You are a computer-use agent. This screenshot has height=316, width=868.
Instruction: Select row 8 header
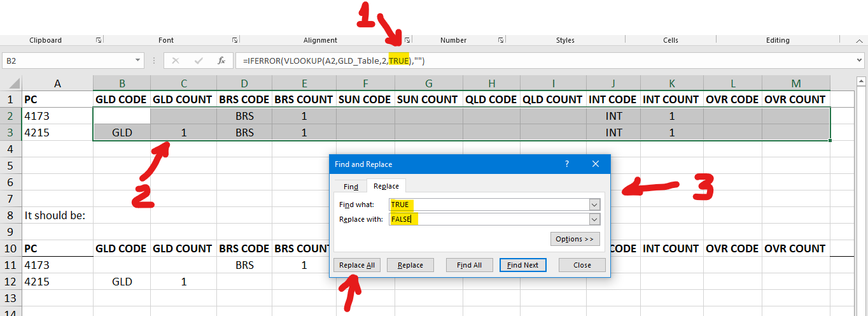coord(11,215)
